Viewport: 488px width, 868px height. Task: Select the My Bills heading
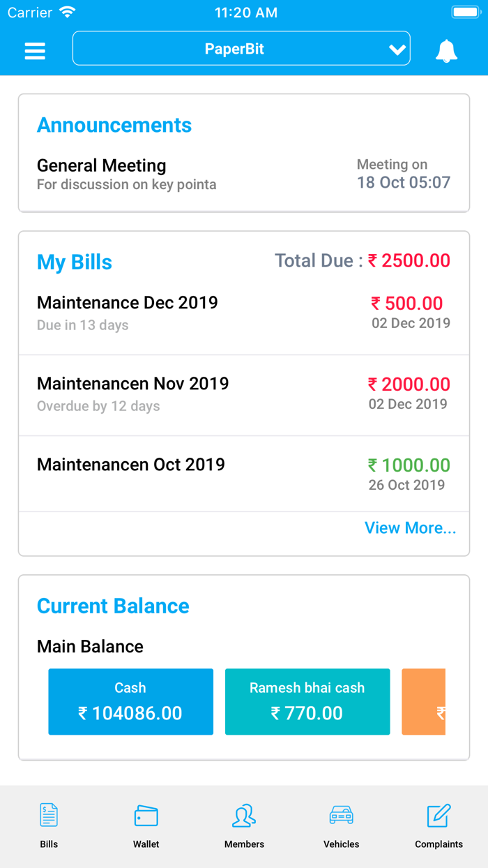[x=74, y=262]
